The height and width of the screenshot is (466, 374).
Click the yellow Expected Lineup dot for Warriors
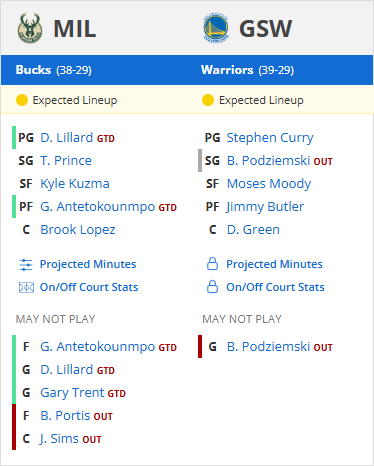pos(208,100)
